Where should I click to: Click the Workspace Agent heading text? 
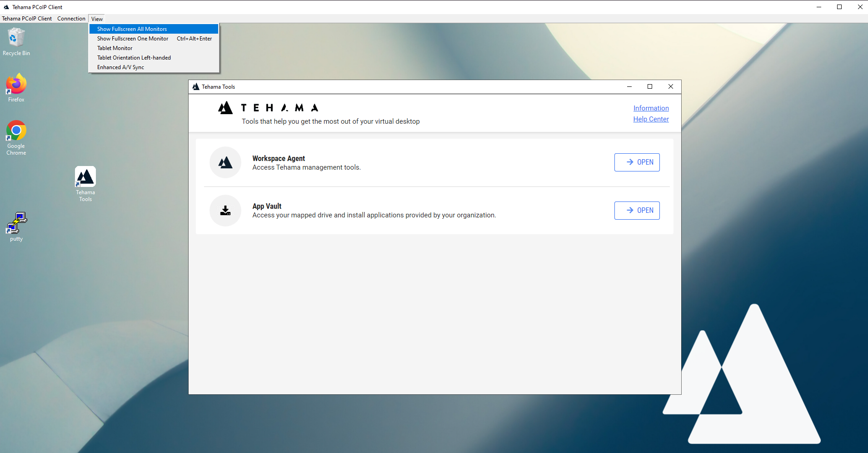(x=279, y=158)
